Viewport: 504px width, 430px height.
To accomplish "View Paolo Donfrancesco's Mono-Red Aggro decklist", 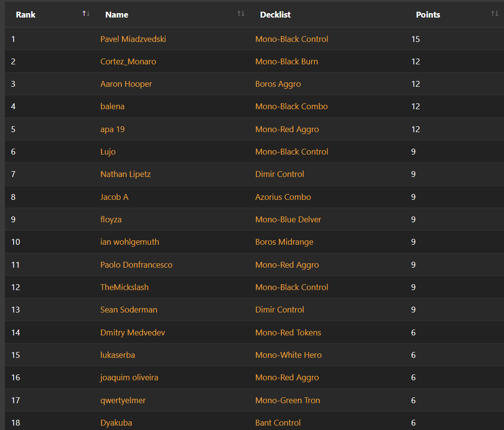I will 287,265.
